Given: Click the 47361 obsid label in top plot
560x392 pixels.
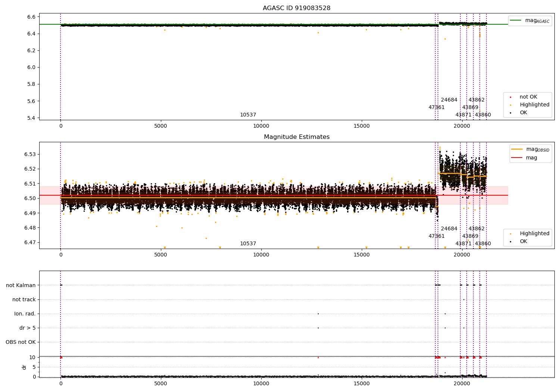Looking at the screenshot, I should click(436, 108).
